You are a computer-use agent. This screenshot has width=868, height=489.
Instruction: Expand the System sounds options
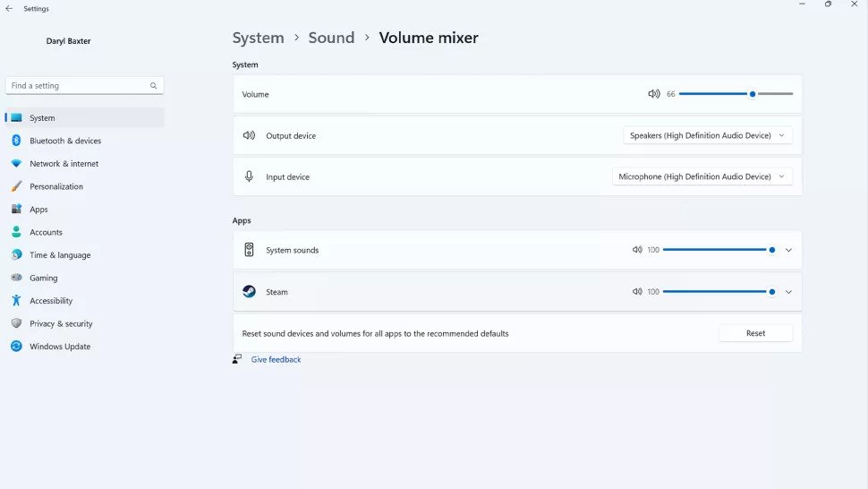point(788,250)
